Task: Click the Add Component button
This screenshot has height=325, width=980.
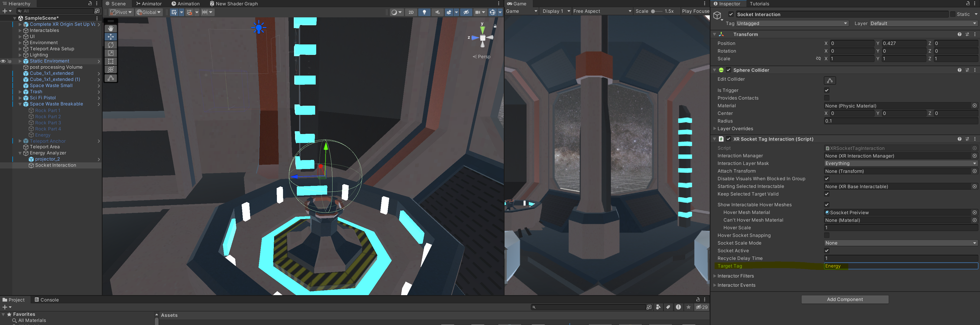Action: point(844,299)
